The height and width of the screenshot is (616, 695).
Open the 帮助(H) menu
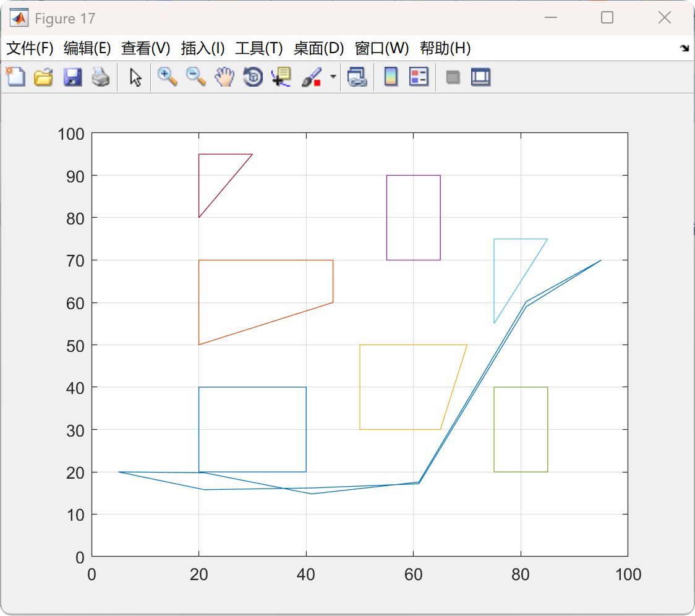coord(445,48)
